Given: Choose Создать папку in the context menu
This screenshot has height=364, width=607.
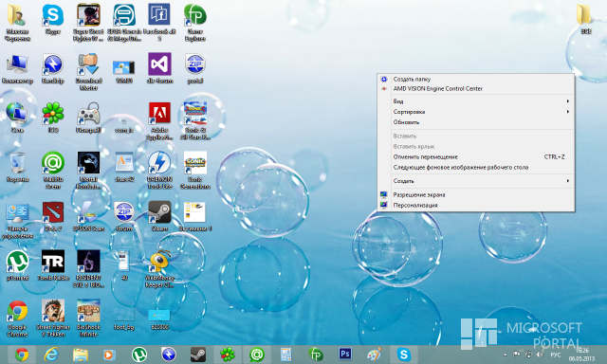Looking at the screenshot, I should pyautogui.click(x=476, y=79).
